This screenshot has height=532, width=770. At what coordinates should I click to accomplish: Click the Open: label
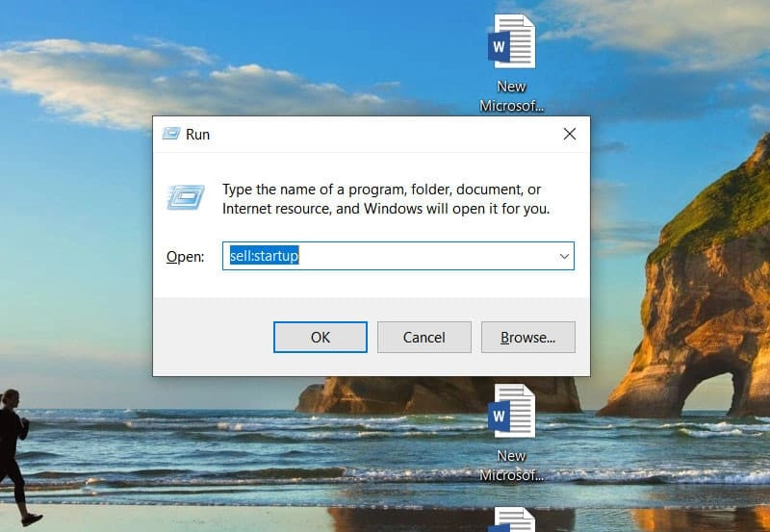[x=185, y=257]
